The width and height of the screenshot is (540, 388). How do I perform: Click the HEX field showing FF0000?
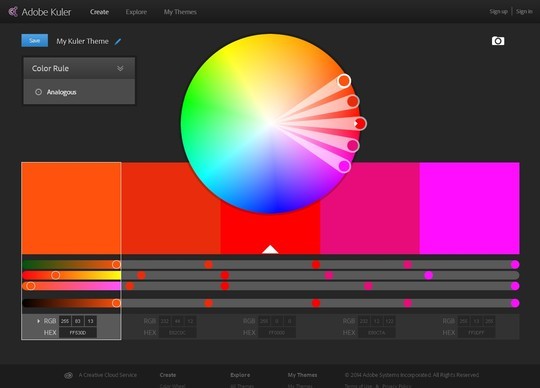click(x=277, y=333)
